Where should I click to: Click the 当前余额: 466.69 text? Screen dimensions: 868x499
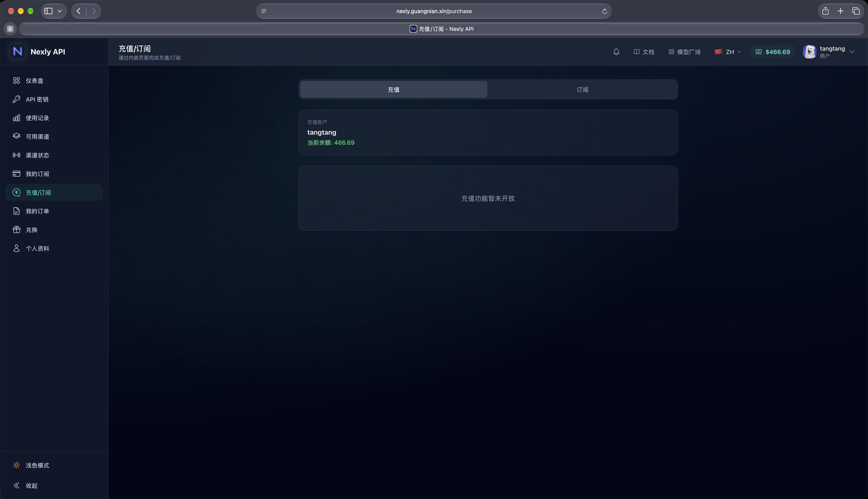[331, 143]
